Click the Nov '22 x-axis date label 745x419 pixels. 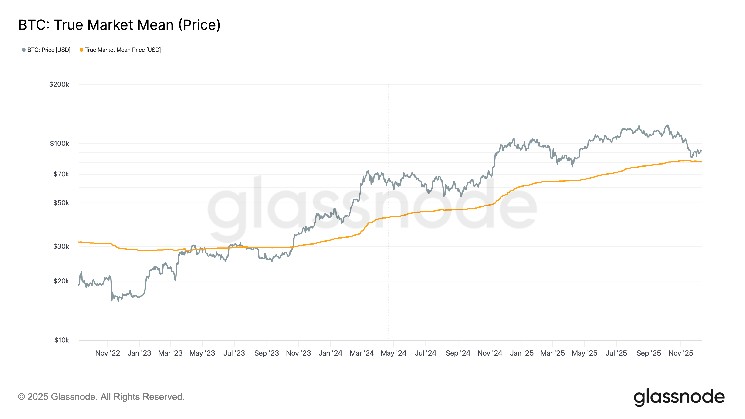(108, 353)
